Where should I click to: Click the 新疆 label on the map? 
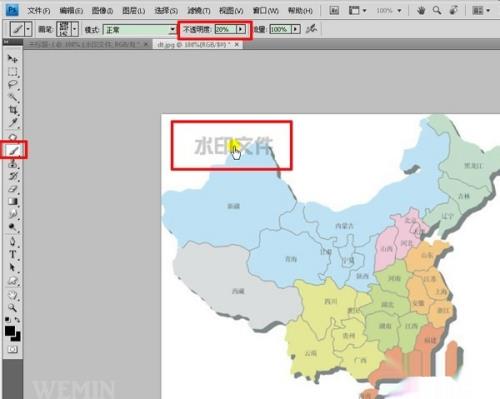[x=233, y=206]
